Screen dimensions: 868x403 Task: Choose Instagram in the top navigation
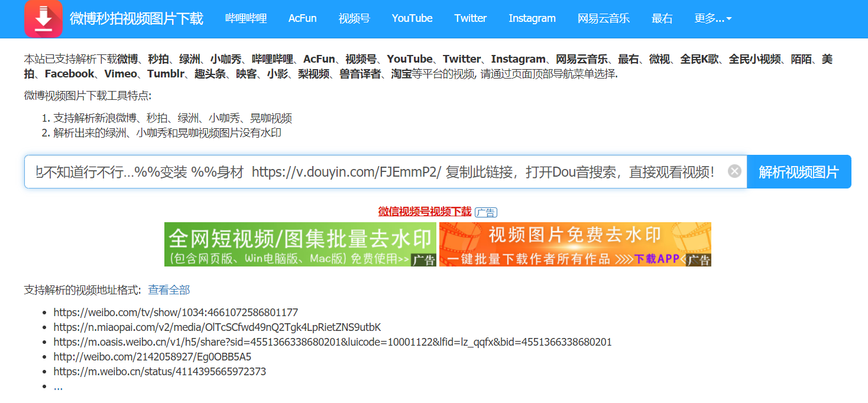point(532,18)
